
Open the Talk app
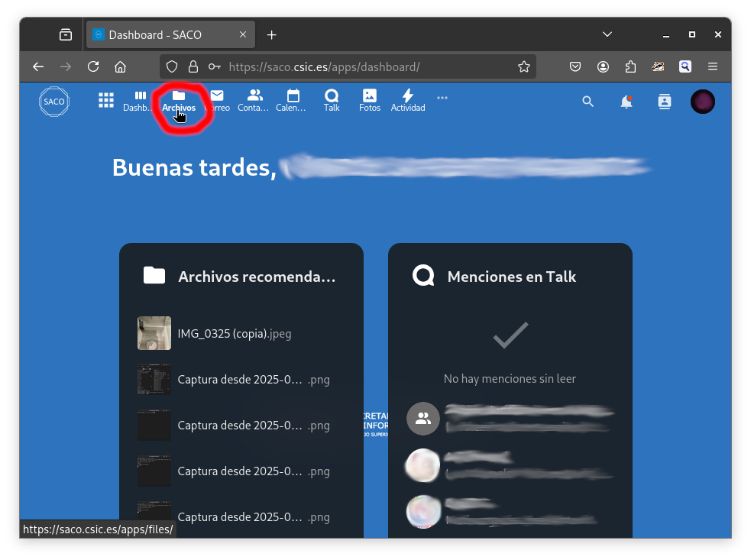tap(332, 101)
